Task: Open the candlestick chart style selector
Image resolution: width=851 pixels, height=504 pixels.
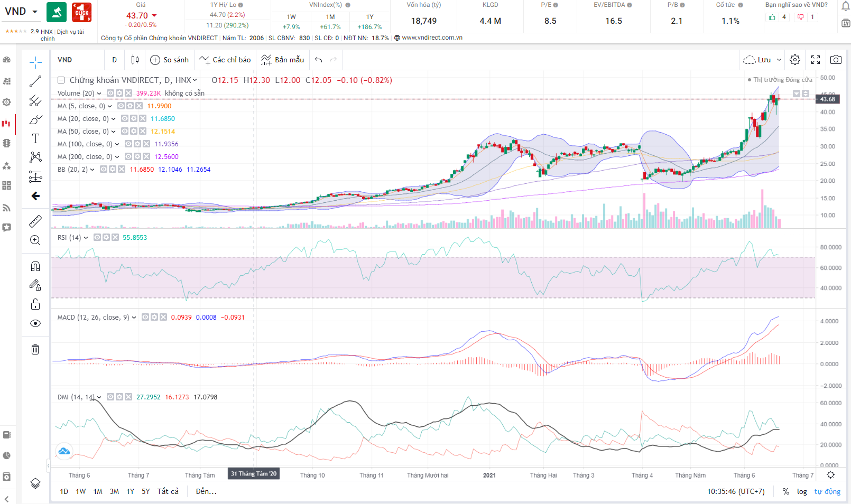Action: [x=135, y=60]
